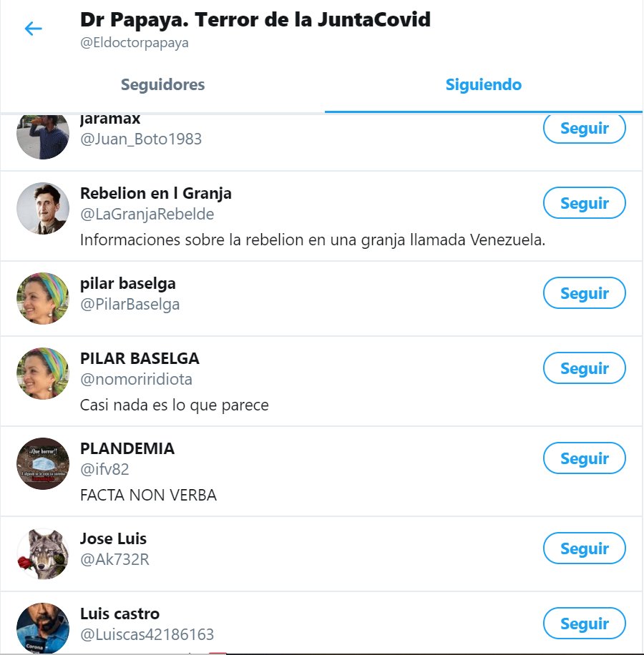
Task: Follow jaramax with the Seguir button
Action: 584,128
